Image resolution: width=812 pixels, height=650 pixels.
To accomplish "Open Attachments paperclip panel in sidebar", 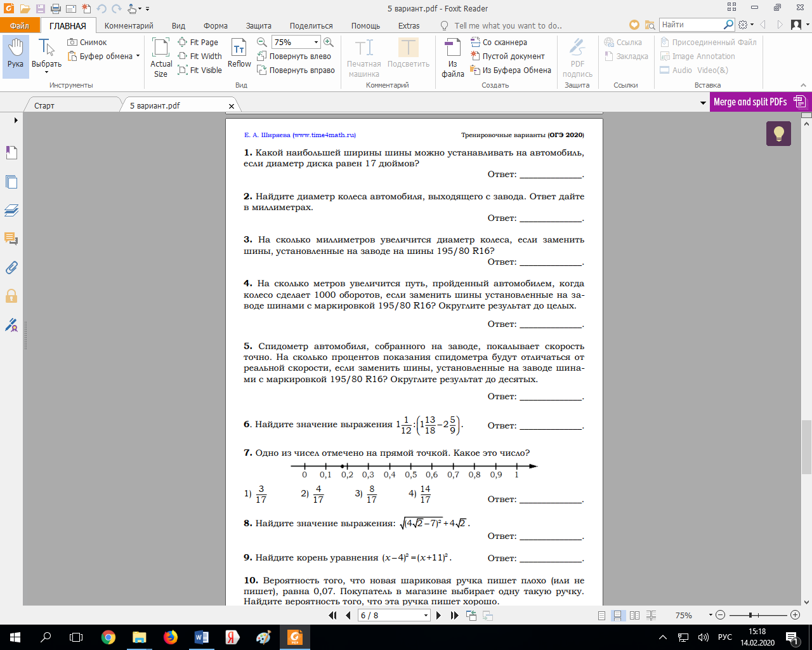I will point(11,267).
